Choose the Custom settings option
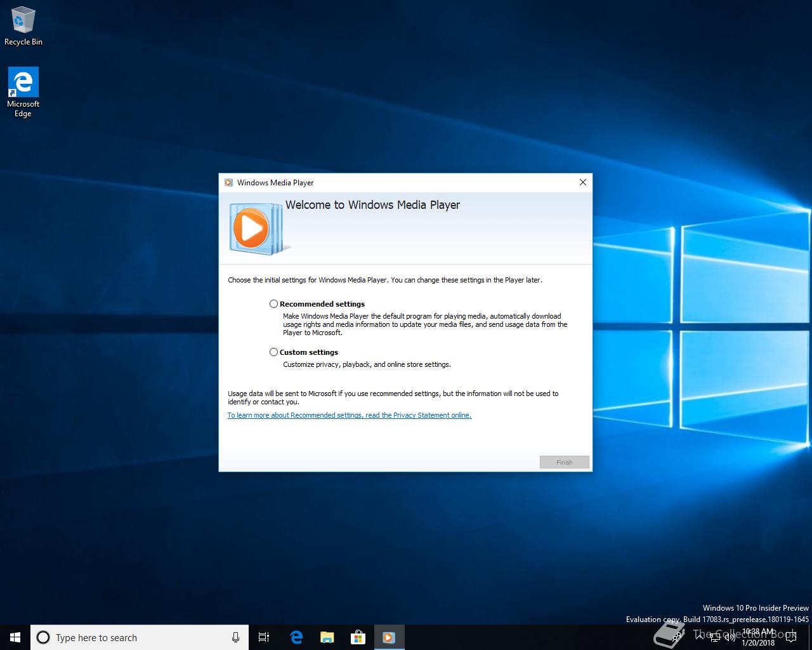 pyautogui.click(x=273, y=352)
